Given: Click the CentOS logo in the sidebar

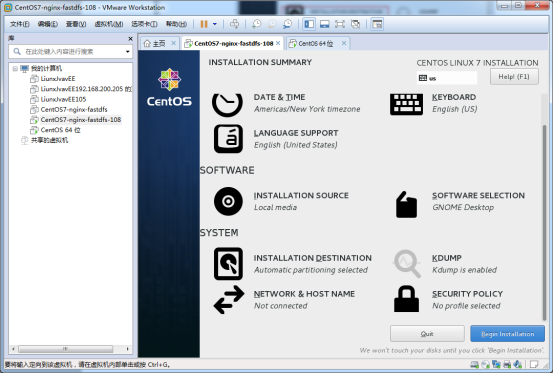Looking at the screenshot, I should 169,87.
